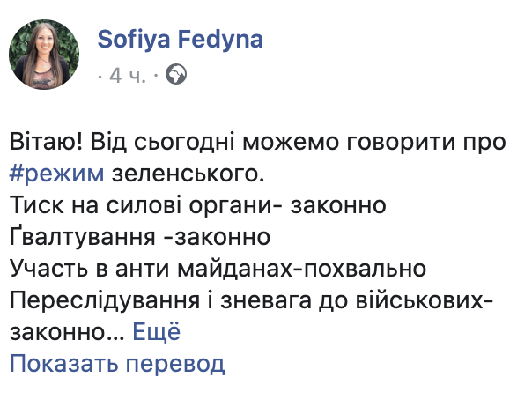The height and width of the screenshot is (407, 532).
Task: Click the globe public privacy icon
Action: (176, 74)
